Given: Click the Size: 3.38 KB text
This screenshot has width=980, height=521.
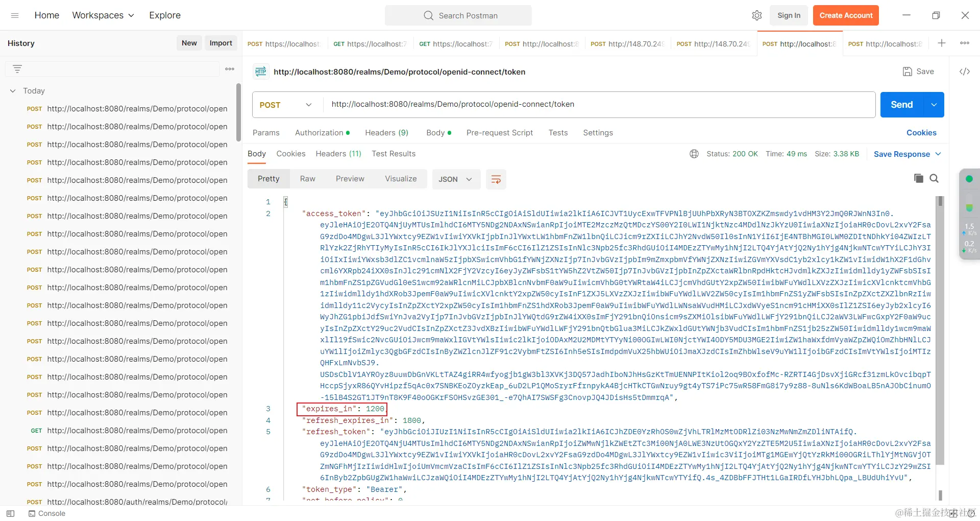Looking at the screenshot, I should tap(837, 154).
